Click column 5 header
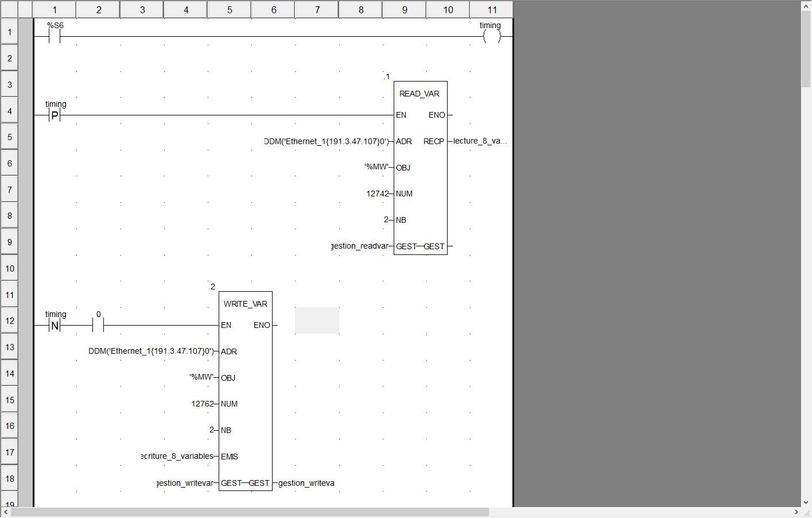This screenshot has width=812, height=518. tap(230, 10)
